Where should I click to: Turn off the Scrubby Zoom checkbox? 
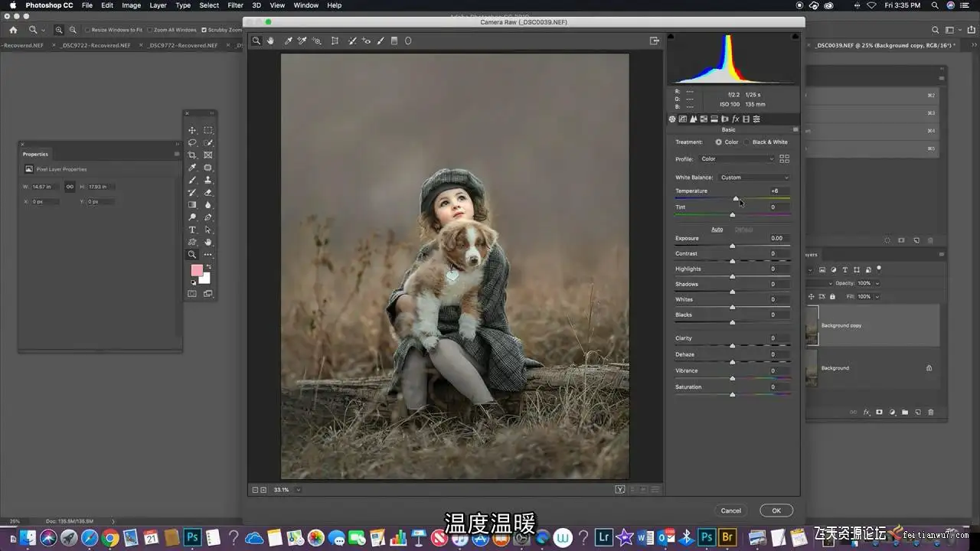click(x=204, y=30)
